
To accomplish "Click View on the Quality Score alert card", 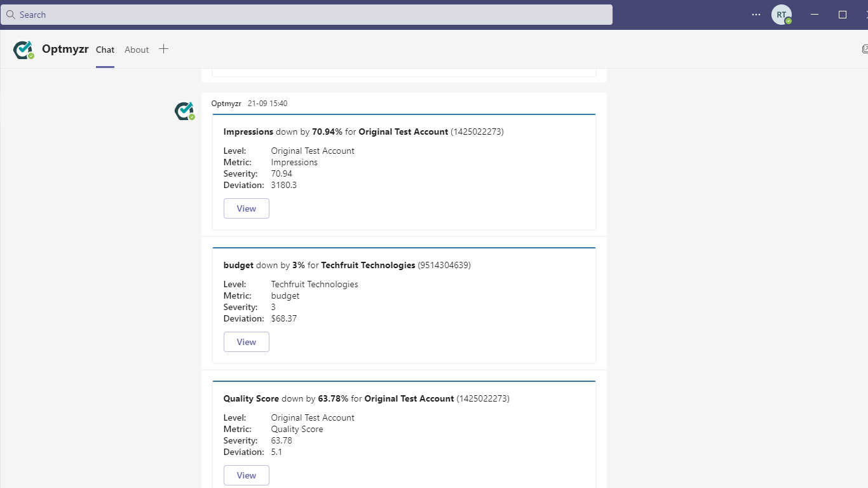I will [247, 475].
